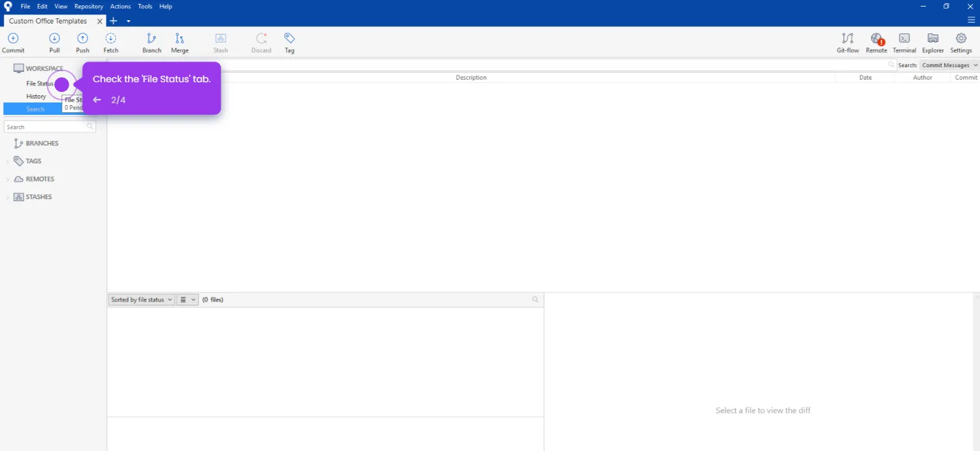This screenshot has height=451, width=980.
Task: Sort by the Author column header
Action: 923,78
